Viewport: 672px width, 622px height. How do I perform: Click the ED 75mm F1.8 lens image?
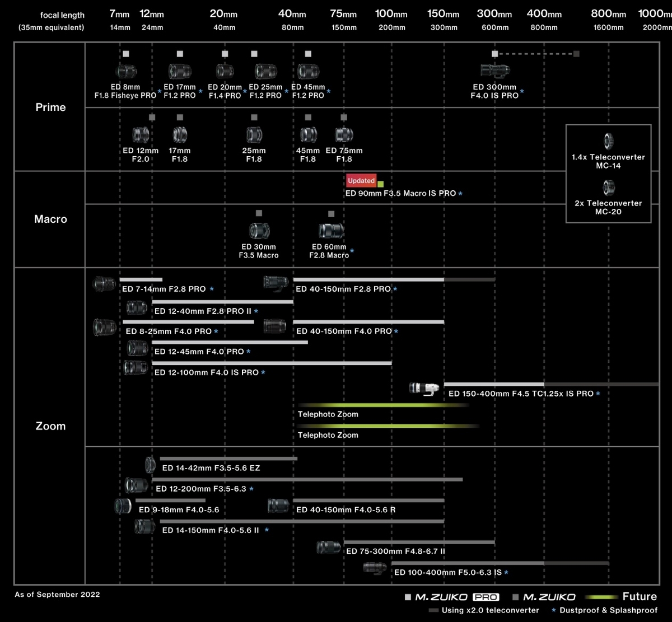[x=344, y=135]
